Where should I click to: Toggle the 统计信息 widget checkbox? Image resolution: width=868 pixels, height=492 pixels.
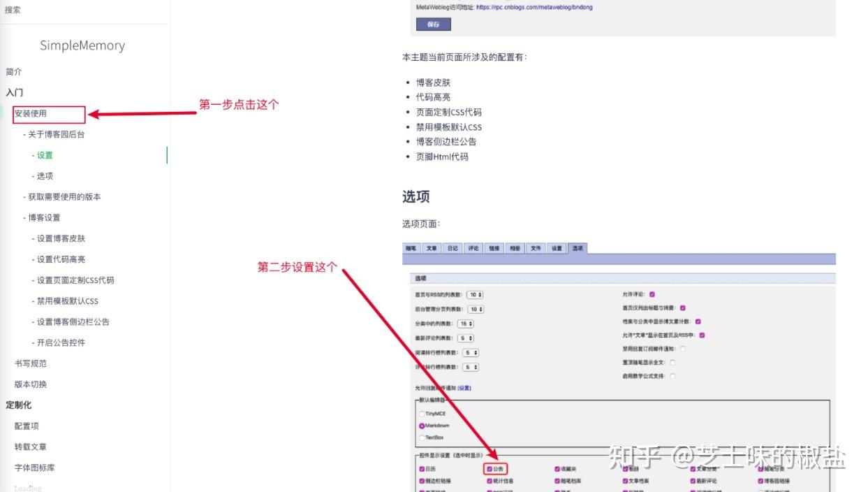[x=488, y=480]
